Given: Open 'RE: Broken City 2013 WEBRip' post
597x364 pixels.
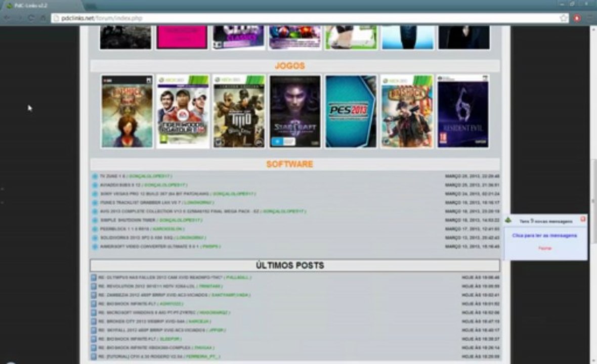Looking at the screenshot, I should click(141, 322).
